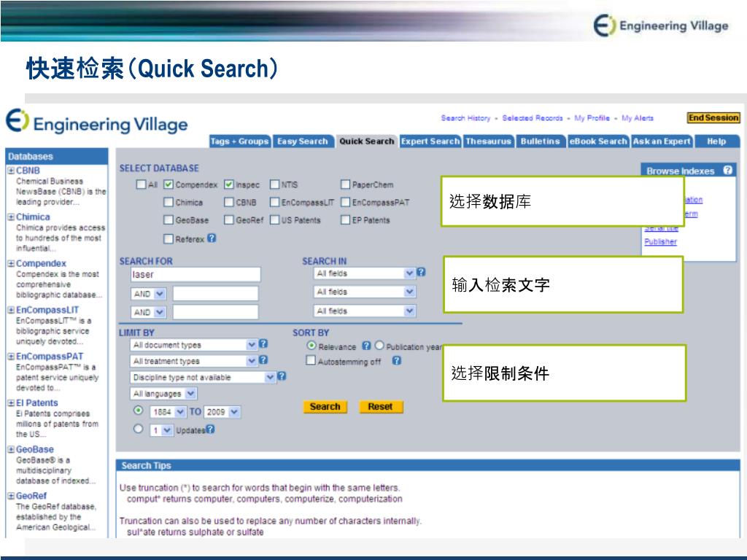Click help icon for Autostemming off
The height and width of the screenshot is (560, 747).
pos(397,360)
